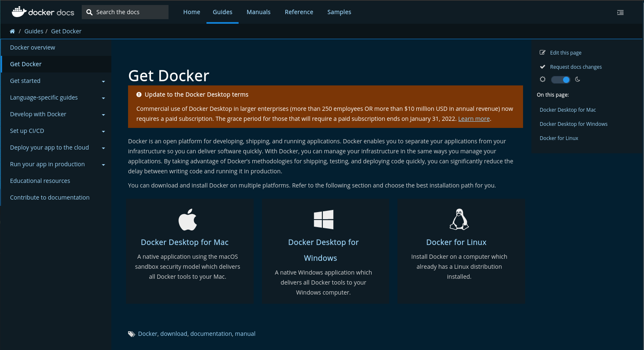
Task: Click the Docker docs whale logo
Action: 43,12
